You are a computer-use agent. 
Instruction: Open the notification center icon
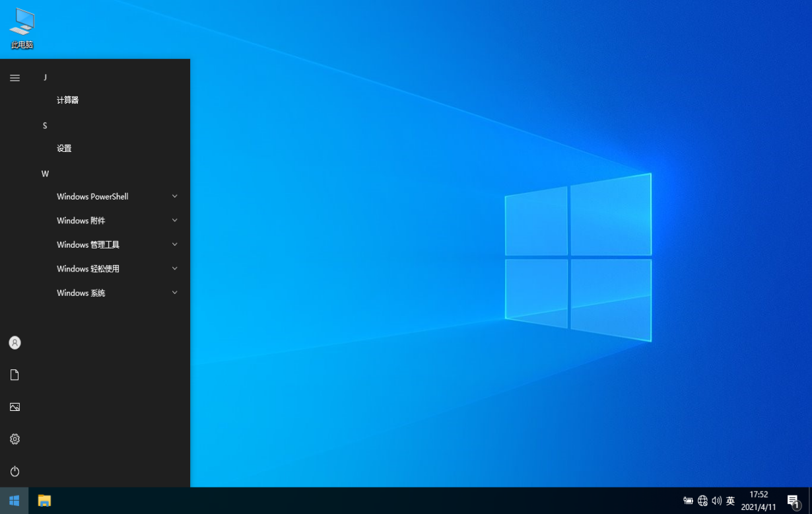pyautogui.click(x=793, y=501)
